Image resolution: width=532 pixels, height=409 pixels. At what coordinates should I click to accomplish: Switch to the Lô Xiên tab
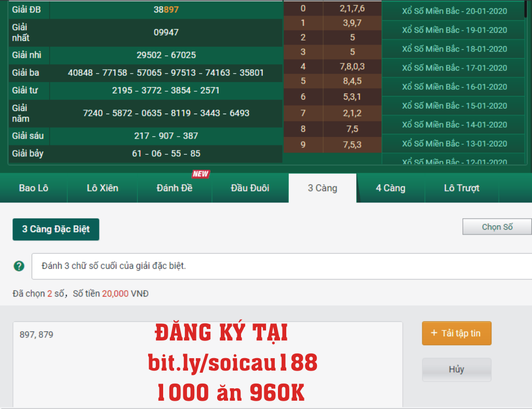(102, 188)
